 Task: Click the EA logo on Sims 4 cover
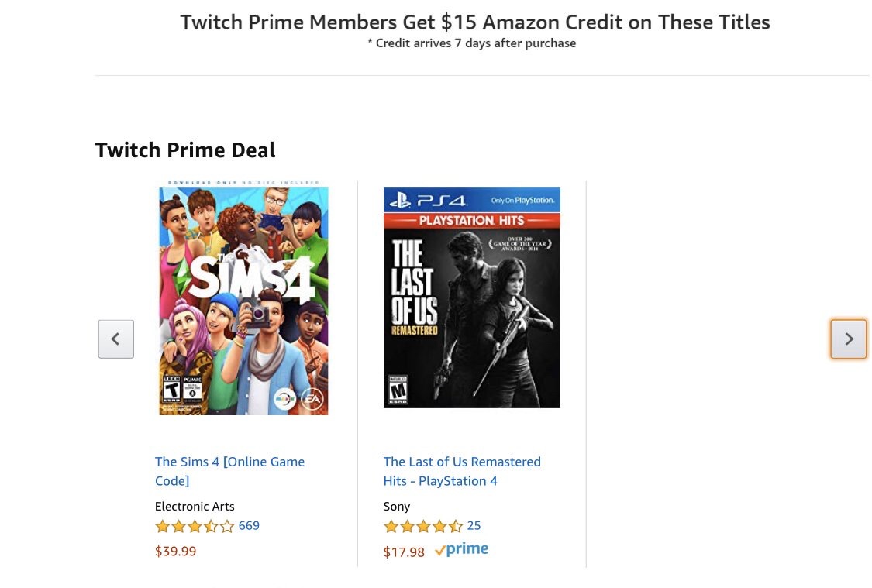point(312,400)
